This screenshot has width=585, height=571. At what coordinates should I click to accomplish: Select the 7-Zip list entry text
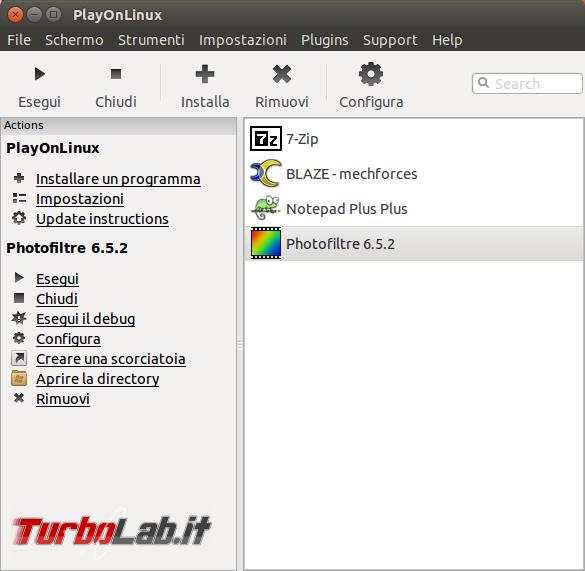click(302, 139)
